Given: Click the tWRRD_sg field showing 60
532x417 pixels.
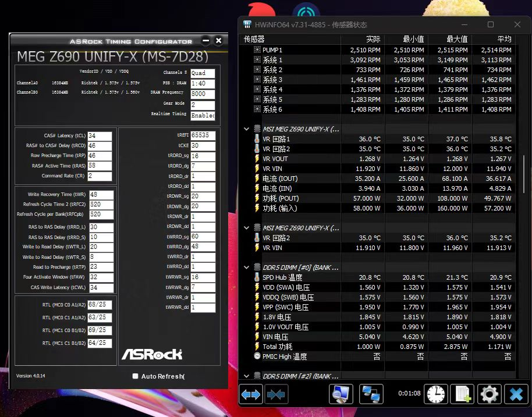Looking at the screenshot, I should click(x=203, y=236).
